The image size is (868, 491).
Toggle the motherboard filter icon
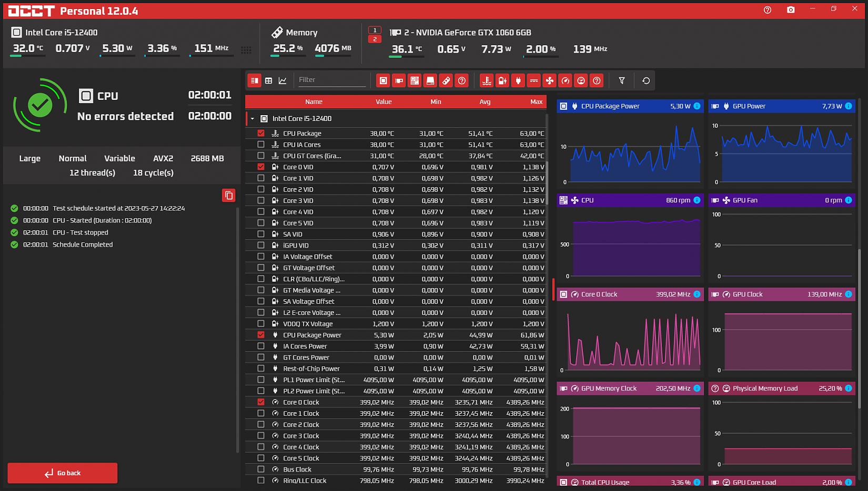pyautogui.click(x=415, y=80)
